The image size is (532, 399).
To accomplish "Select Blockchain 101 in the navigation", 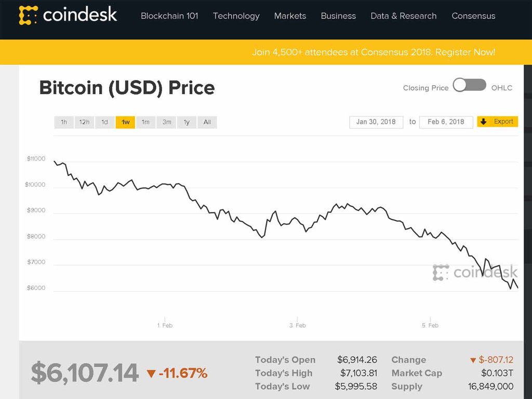I will (x=169, y=16).
